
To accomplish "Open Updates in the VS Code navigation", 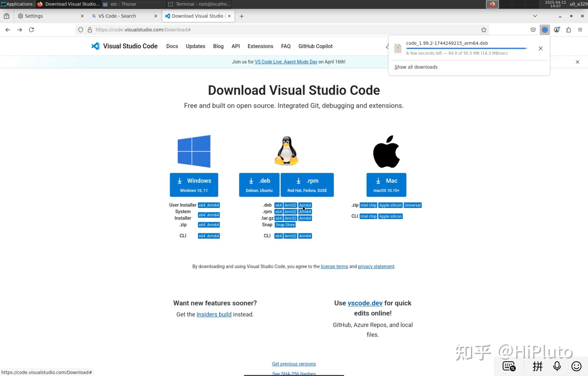I will point(195,46).
